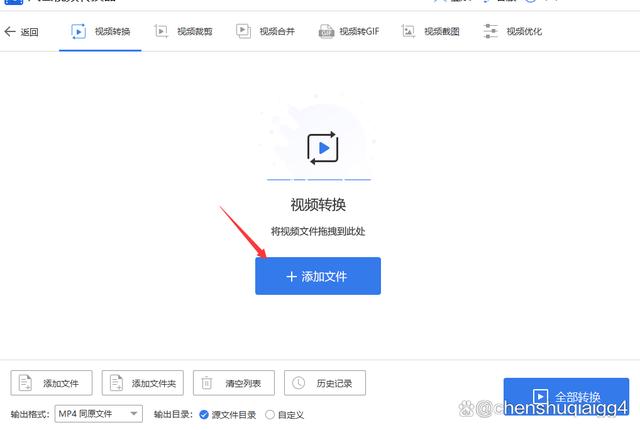Click the 视频转GIF icon
The width and height of the screenshot is (640, 430).
tap(326, 32)
